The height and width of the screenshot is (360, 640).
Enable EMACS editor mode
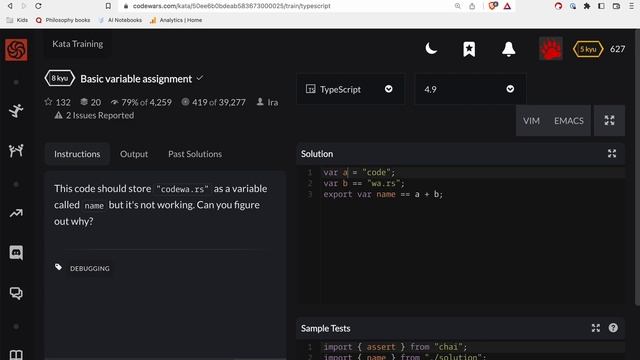click(569, 121)
